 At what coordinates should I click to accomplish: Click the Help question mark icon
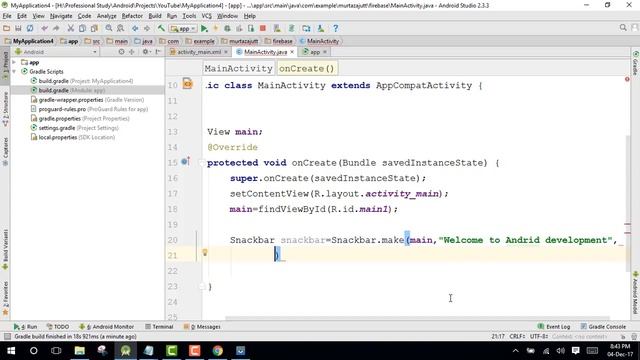[x=336, y=28]
